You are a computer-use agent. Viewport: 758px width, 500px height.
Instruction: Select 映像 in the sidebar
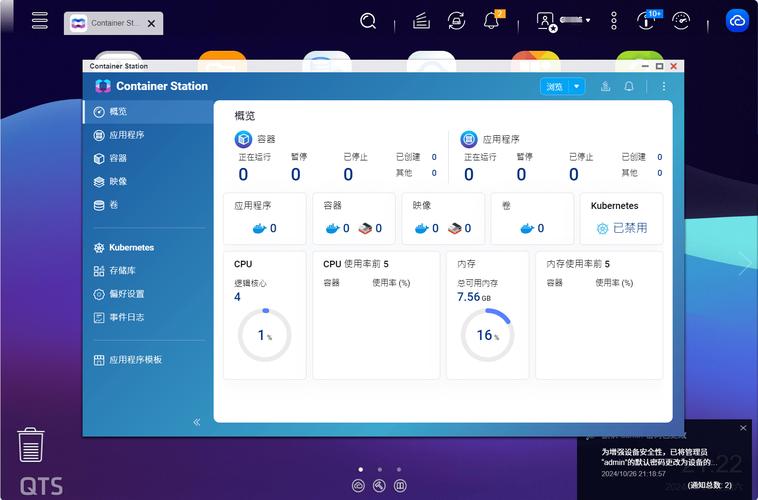(x=148, y=181)
